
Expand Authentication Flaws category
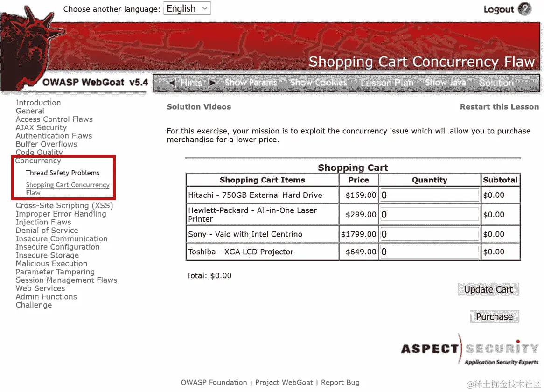[54, 136]
